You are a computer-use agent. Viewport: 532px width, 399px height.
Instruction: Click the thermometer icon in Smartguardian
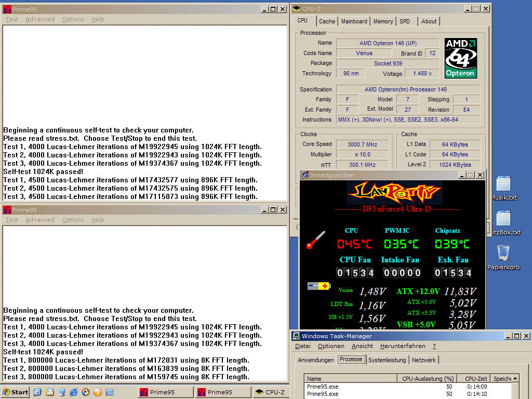315,240
